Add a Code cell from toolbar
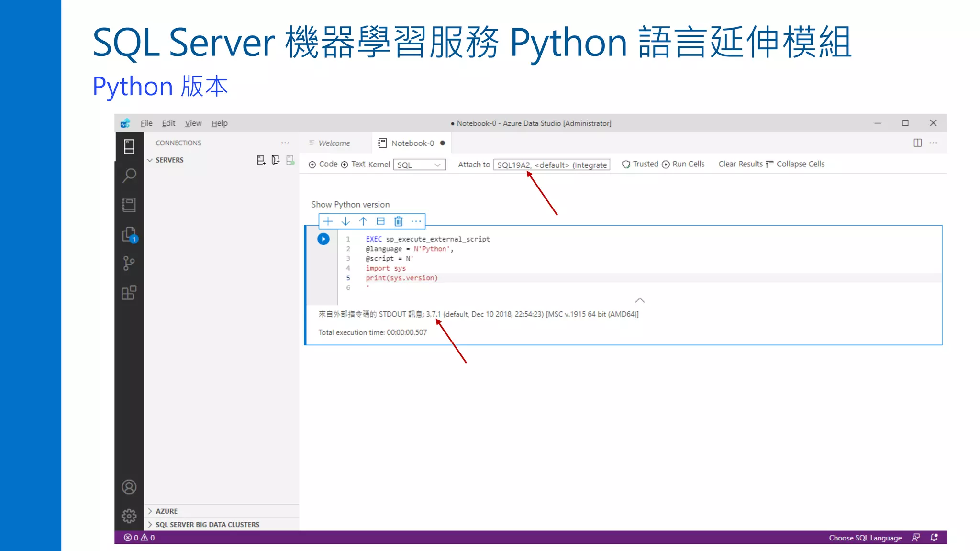The height and width of the screenshot is (551, 980). click(323, 164)
